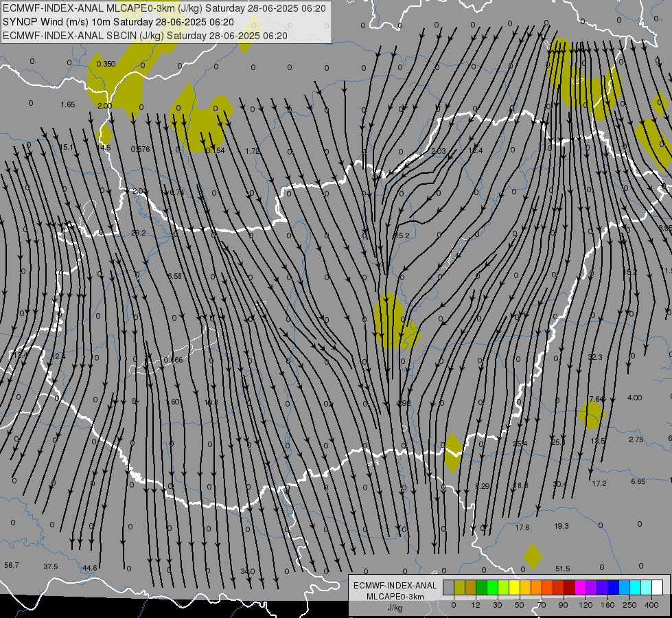Click the map value '6.65'
The height and width of the screenshot is (618, 672).
coord(638,481)
